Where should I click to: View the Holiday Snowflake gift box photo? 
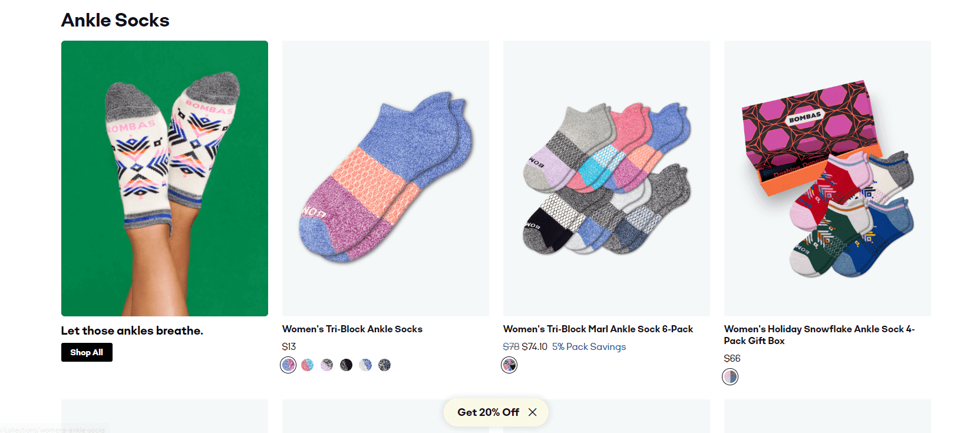827,177
